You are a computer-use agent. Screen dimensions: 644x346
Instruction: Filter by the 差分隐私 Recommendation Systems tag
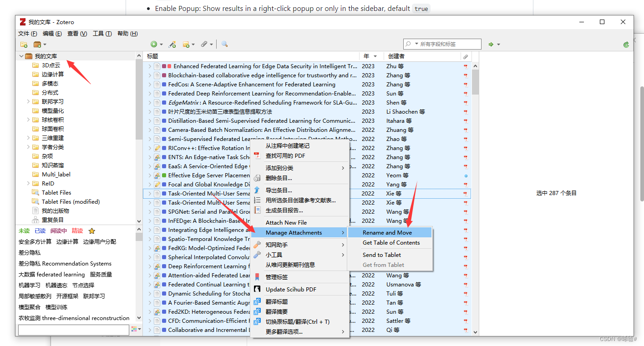(65, 264)
